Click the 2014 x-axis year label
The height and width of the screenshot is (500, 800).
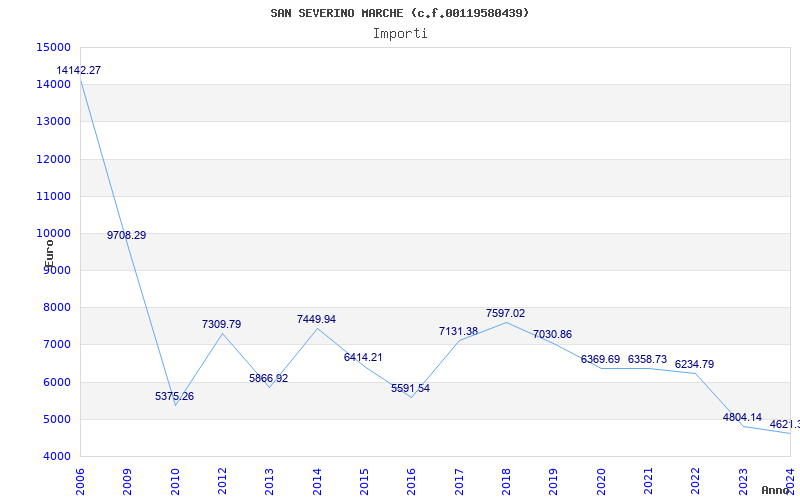pos(317,482)
